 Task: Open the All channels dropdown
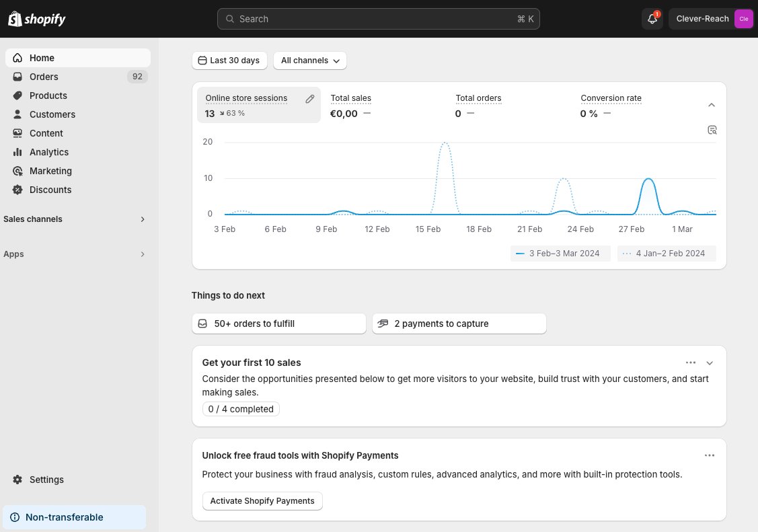click(310, 61)
